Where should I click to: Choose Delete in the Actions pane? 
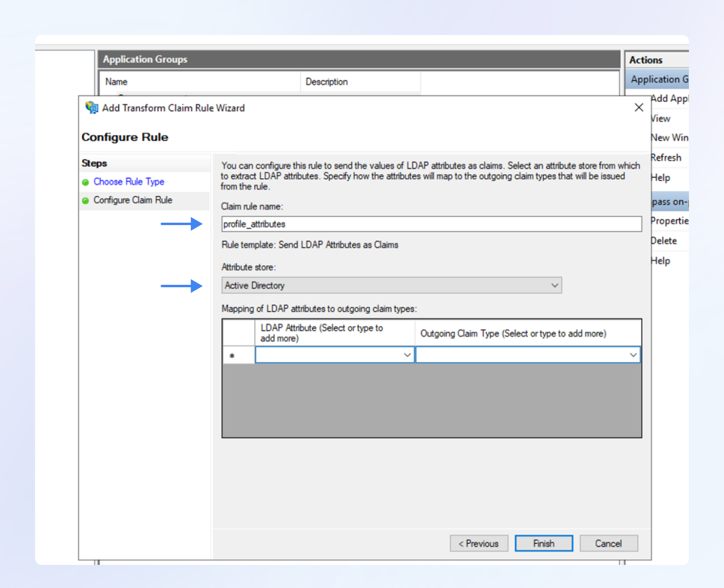coord(664,241)
